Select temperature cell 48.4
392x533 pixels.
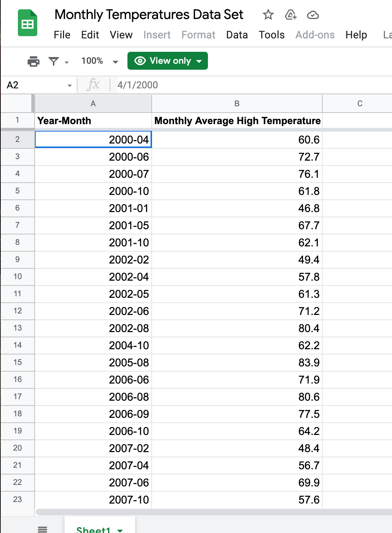tap(237, 448)
